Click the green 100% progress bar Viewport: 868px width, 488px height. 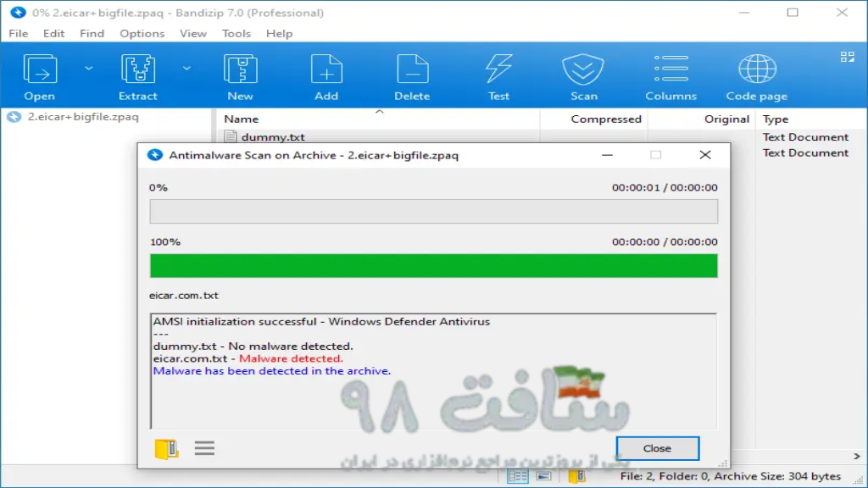pyautogui.click(x=433, y=265)
